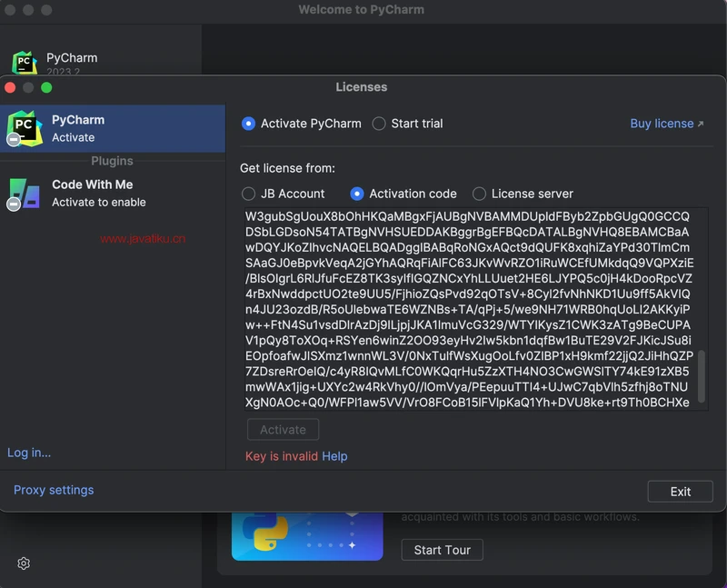Choose License server option
This screenshot has width=727, height=588.
pos(479,194)
